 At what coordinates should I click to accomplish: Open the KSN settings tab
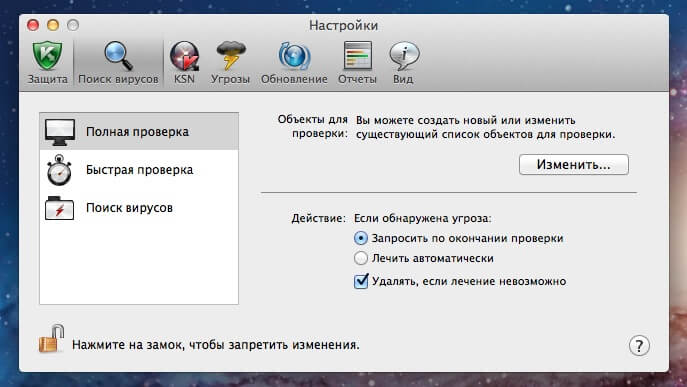coord(184,62)
